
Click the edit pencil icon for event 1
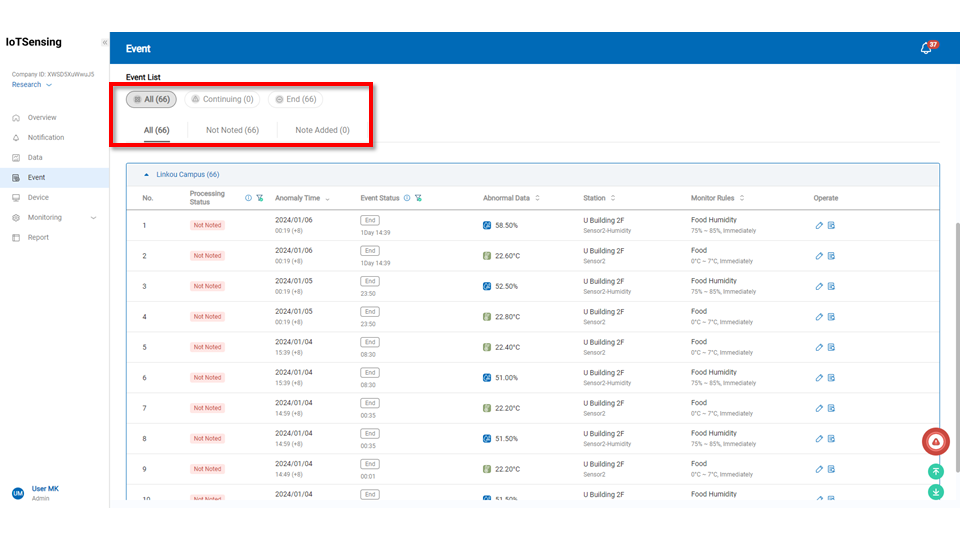tap(819, 225)
